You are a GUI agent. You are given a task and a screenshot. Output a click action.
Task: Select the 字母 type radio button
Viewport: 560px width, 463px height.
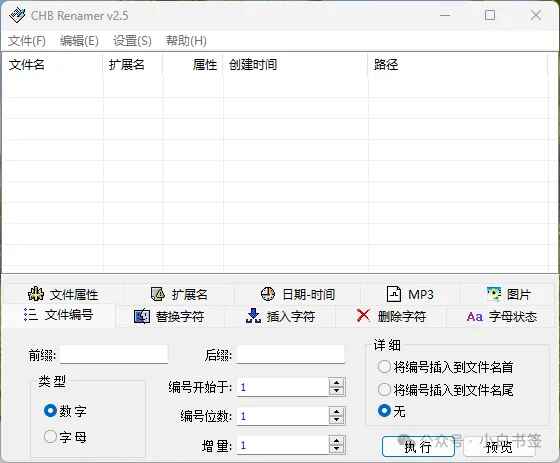coord(50,436)
